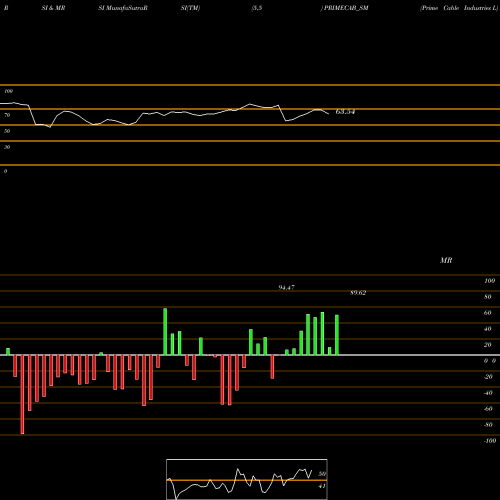The height and width of the screenshot is (500, 500).
Task: Open the mini RSI chart thumbnail
Action: coord(247,479)
